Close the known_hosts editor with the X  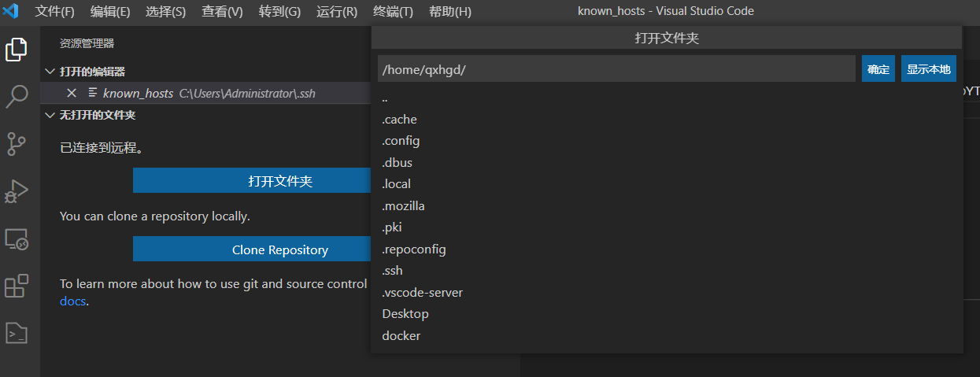[x=72, y=93]
